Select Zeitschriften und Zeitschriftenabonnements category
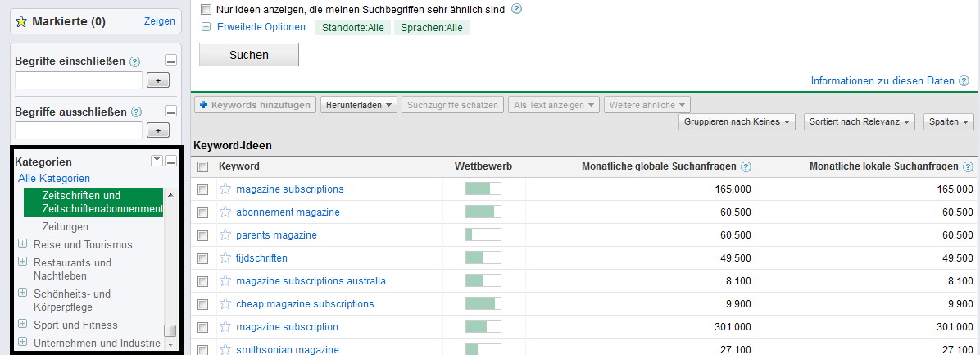 pos(93,203)
